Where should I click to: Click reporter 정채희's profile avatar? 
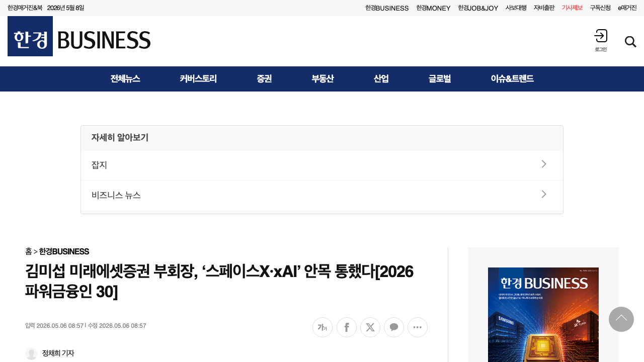(31, 353)
